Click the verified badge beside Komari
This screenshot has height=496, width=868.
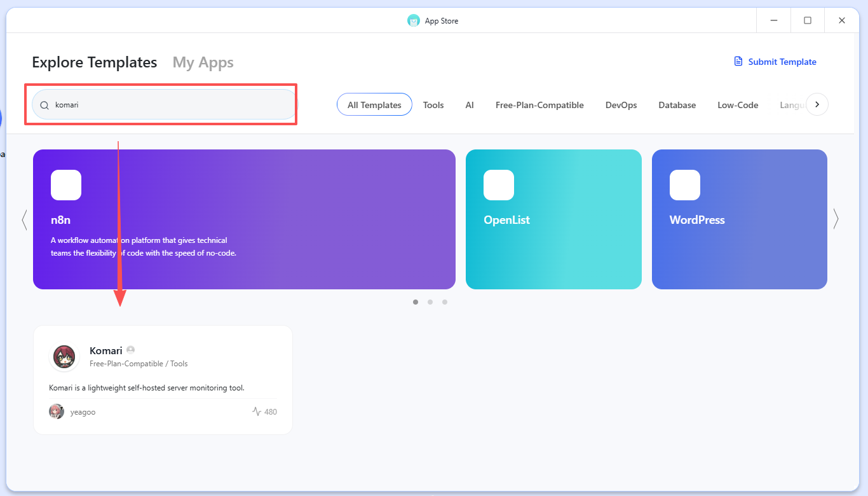[x=131, y=350]
